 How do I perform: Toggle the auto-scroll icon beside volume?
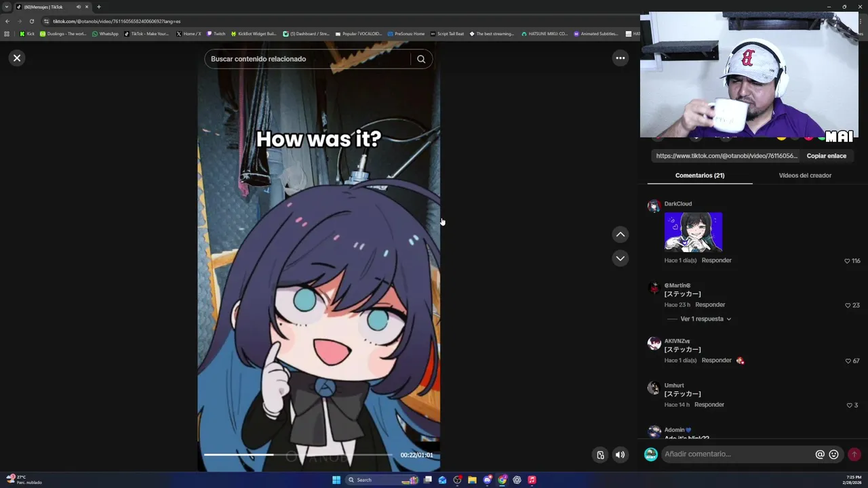tap(600, 455)
